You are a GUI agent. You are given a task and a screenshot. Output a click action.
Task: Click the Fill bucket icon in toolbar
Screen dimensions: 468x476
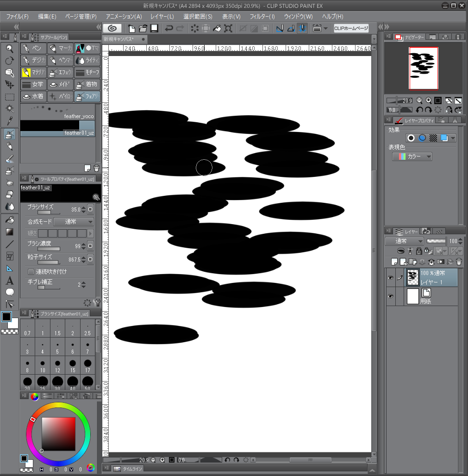[x=217, y=28]
